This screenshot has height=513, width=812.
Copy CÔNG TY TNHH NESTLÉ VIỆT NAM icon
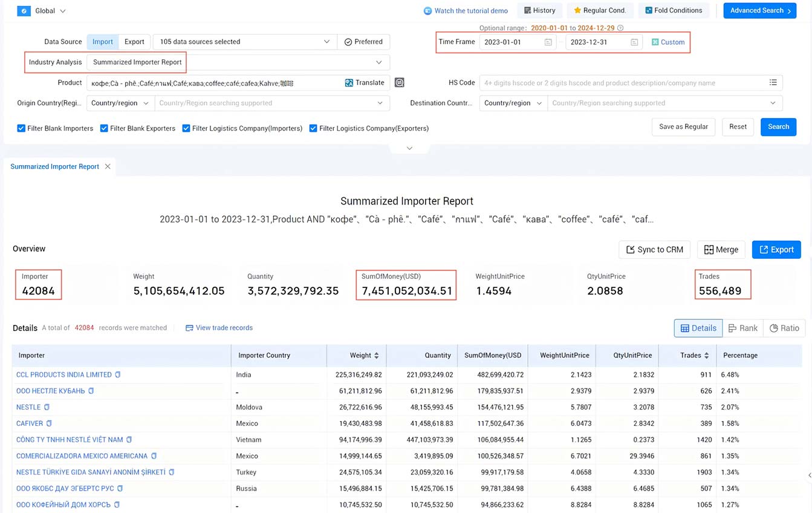coord(129,440)
